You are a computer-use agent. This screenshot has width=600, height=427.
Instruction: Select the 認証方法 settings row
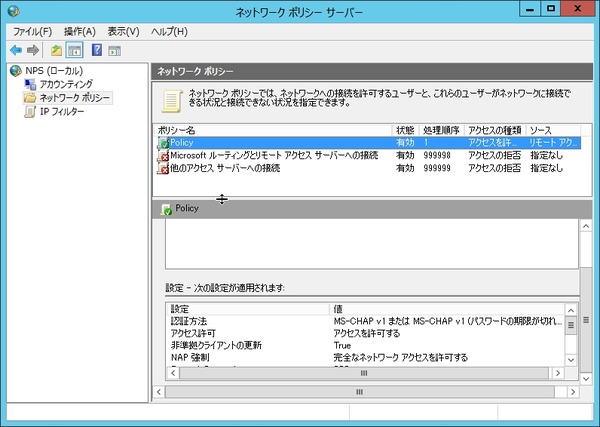tap(366, 321)
